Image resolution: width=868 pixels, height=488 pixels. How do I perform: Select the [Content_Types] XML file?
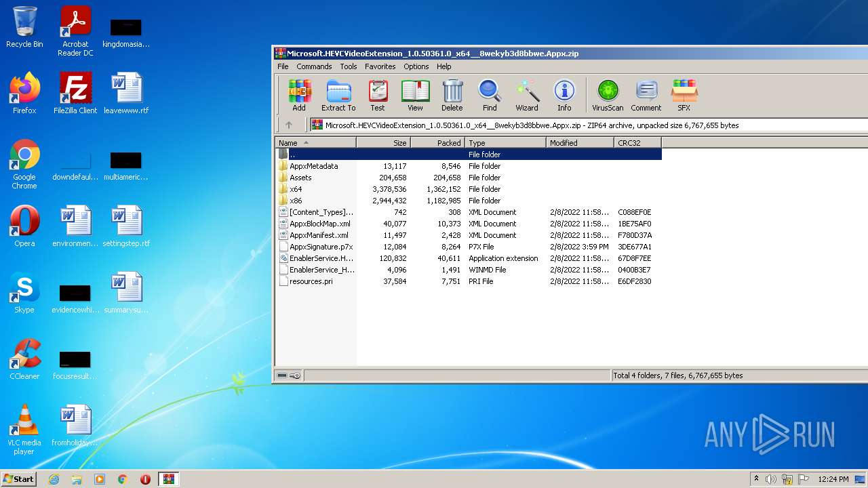coord(469,212)
